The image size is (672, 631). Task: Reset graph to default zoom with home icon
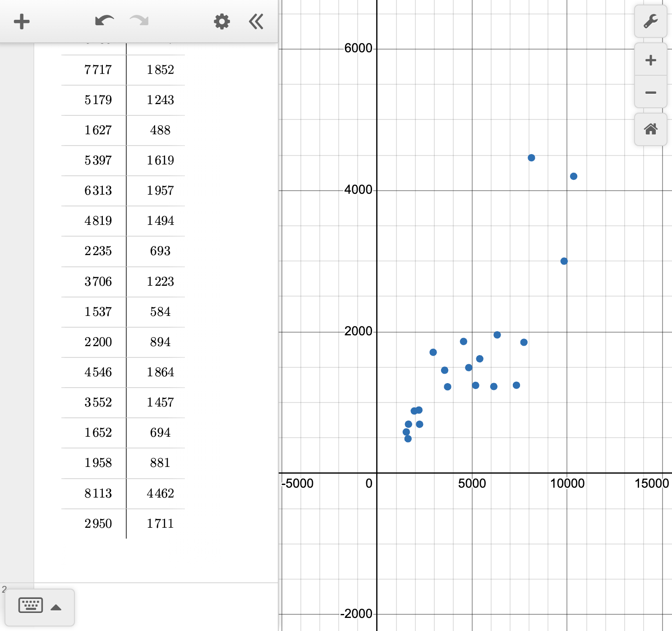[650, 129]
